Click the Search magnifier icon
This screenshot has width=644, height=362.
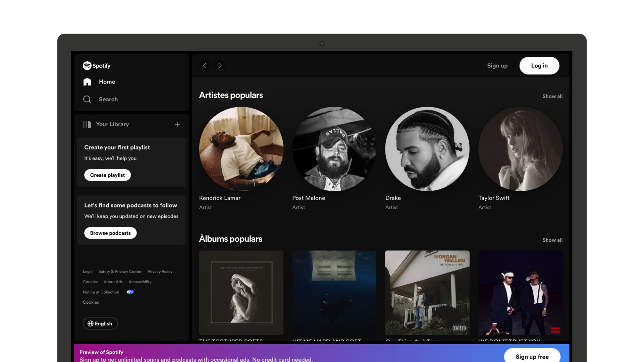(x=87, y=99)
